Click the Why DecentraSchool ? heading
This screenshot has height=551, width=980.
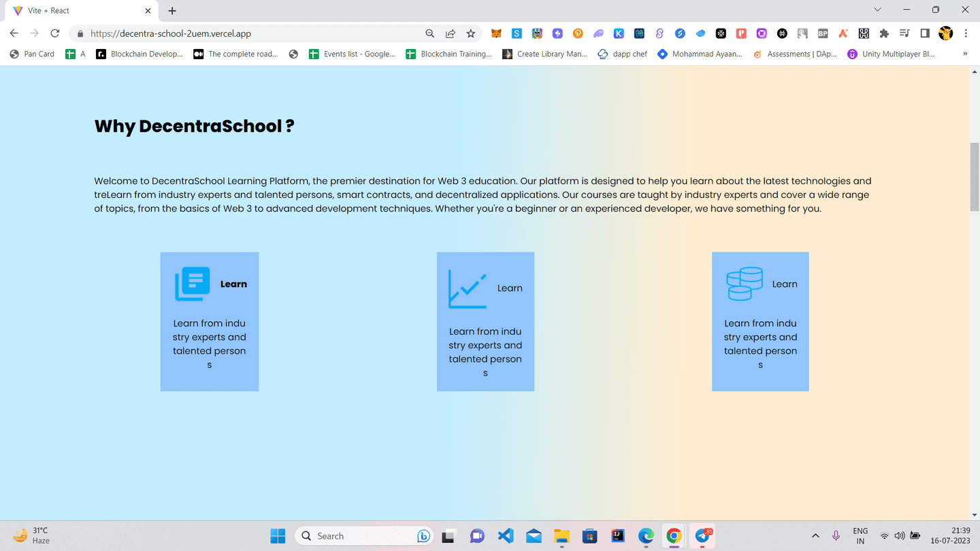[194, 126]
